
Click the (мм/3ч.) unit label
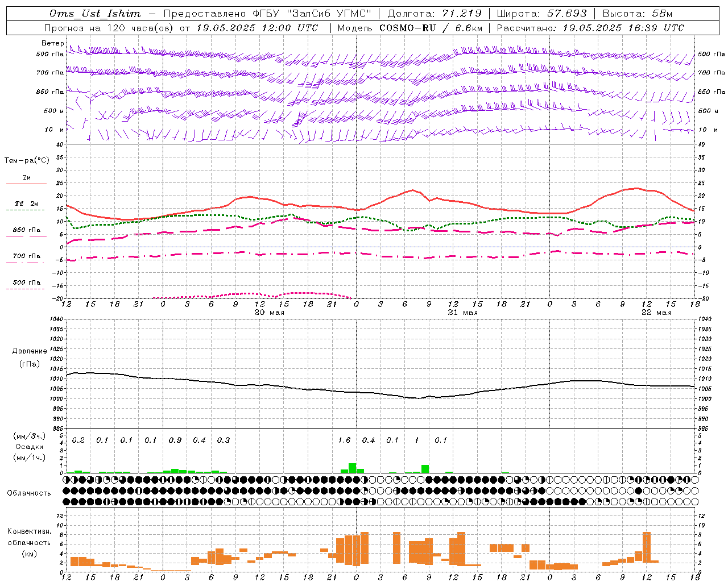[29, 436]
